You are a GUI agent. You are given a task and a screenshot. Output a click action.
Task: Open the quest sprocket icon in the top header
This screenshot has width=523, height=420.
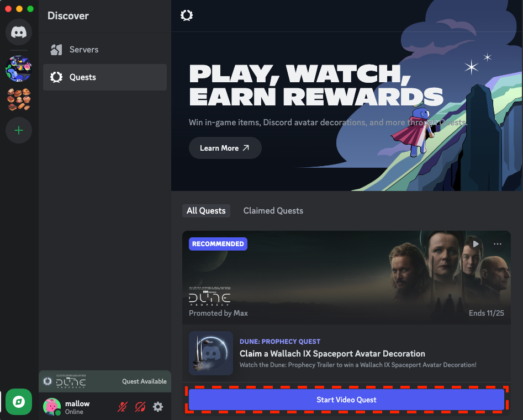187,15
